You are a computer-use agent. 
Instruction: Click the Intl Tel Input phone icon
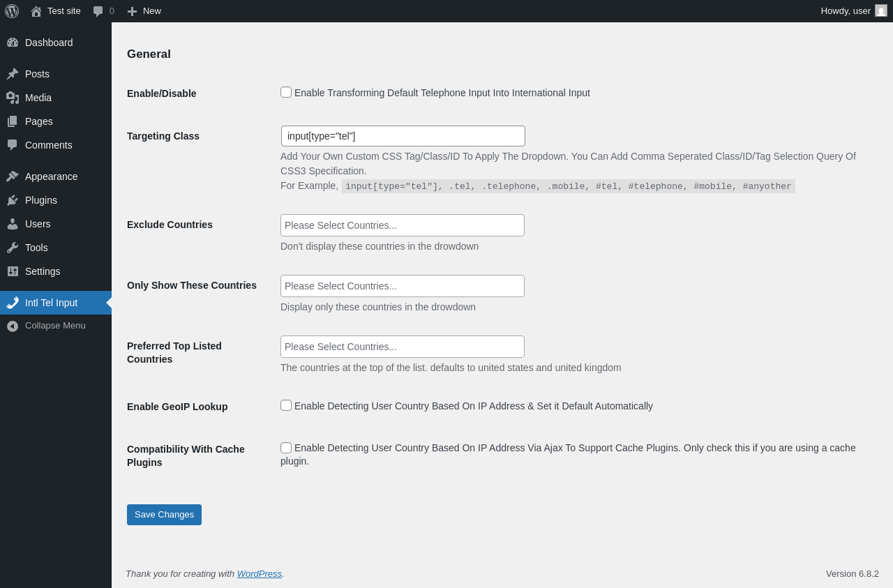13,303
